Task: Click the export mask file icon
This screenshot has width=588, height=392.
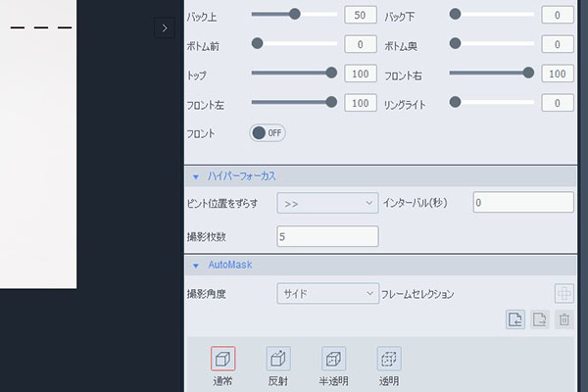Action: click(539, 318)
